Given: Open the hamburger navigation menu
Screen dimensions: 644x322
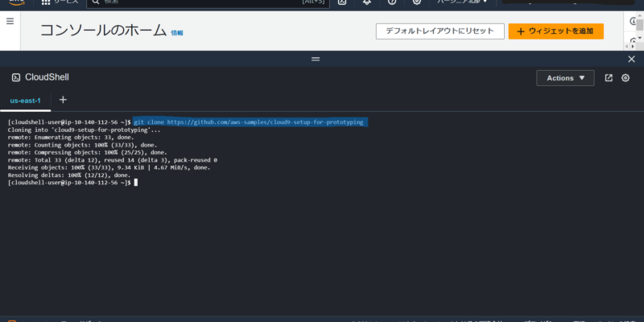Looking at the screenshot, I should point(10,22).
